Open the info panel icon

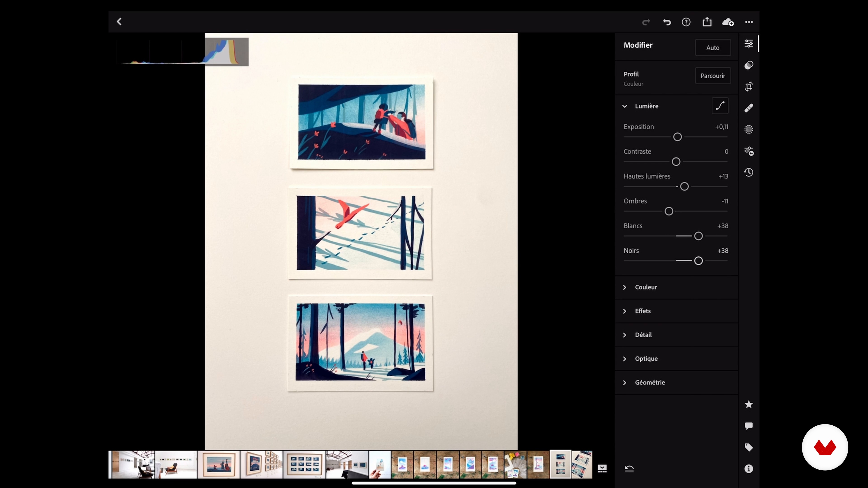click(749, 469)
